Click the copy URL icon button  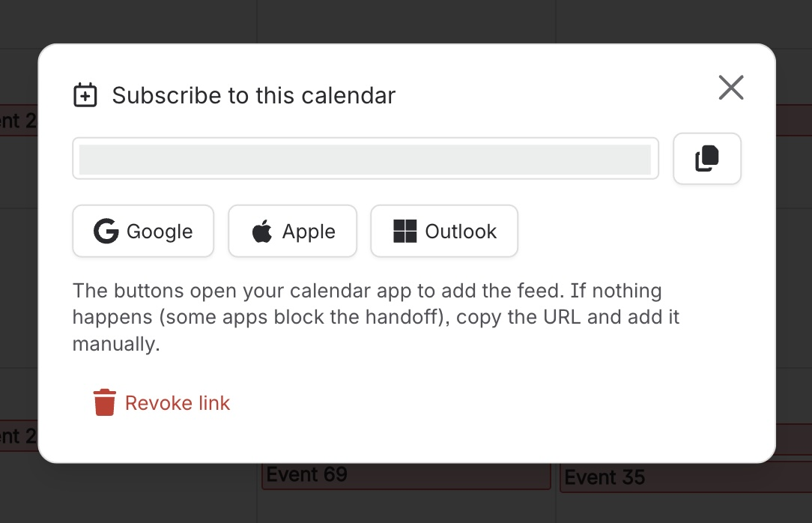pos(707,158)
